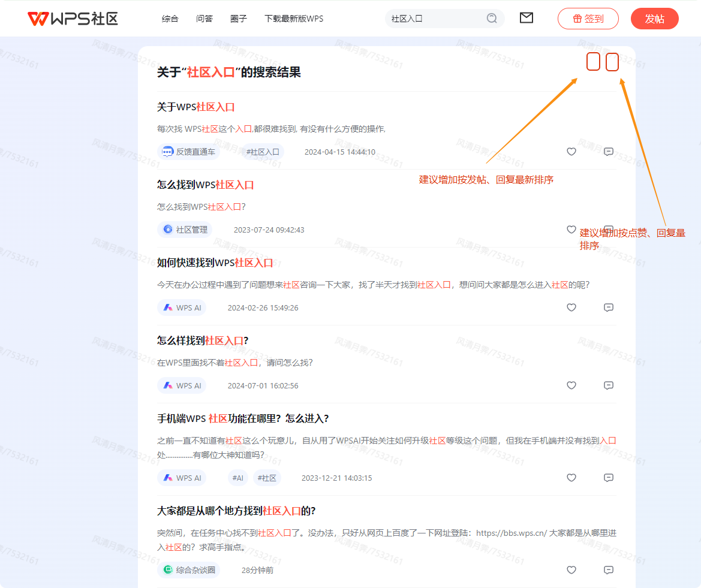Viewport: 701px width, 588px height.
Task: Click the 签到 check-in button
Action: point(588,19)
